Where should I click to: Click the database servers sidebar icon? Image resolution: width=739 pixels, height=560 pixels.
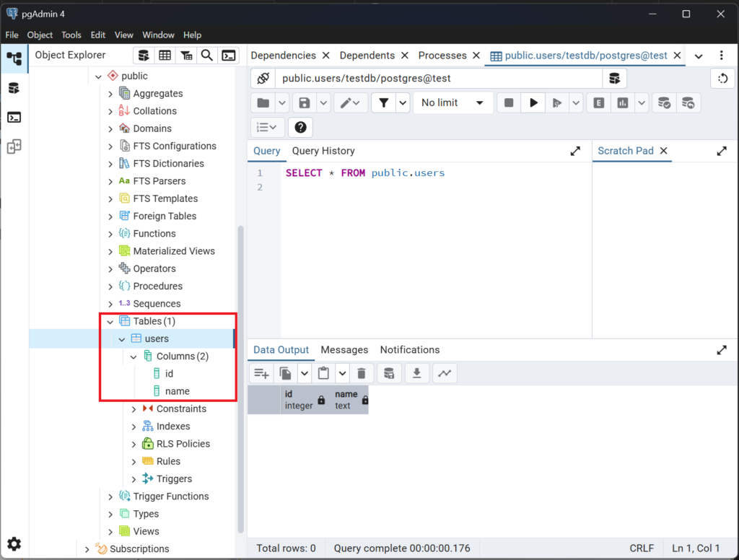coord(14,88)
